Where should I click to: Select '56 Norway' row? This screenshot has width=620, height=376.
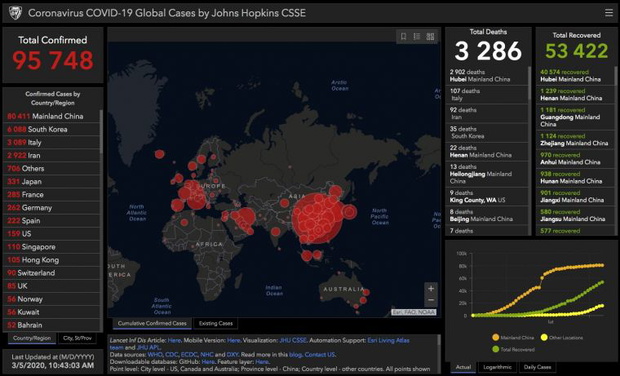tap(51, 299)
